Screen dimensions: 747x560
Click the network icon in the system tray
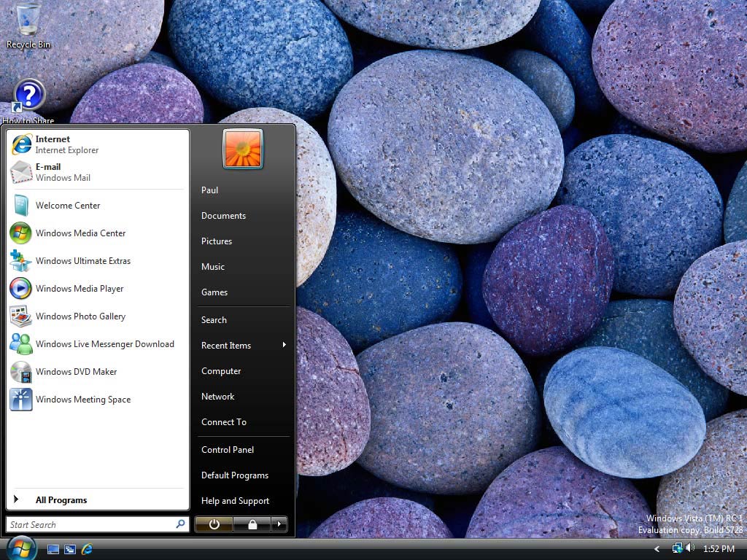pos(677,548)
